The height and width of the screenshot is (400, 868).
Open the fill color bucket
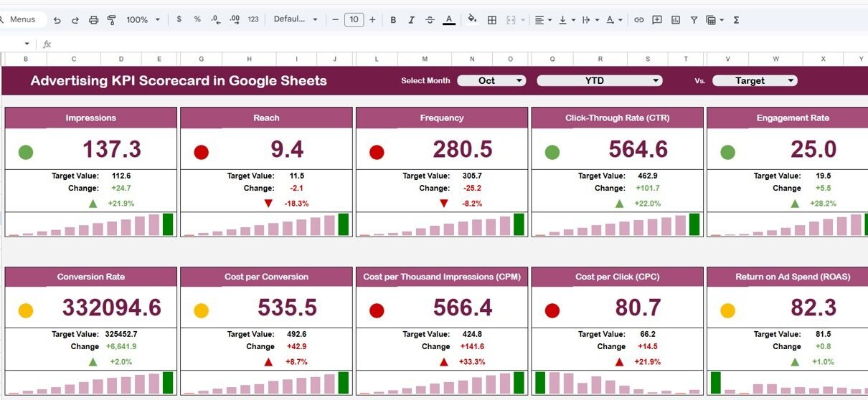472,20
